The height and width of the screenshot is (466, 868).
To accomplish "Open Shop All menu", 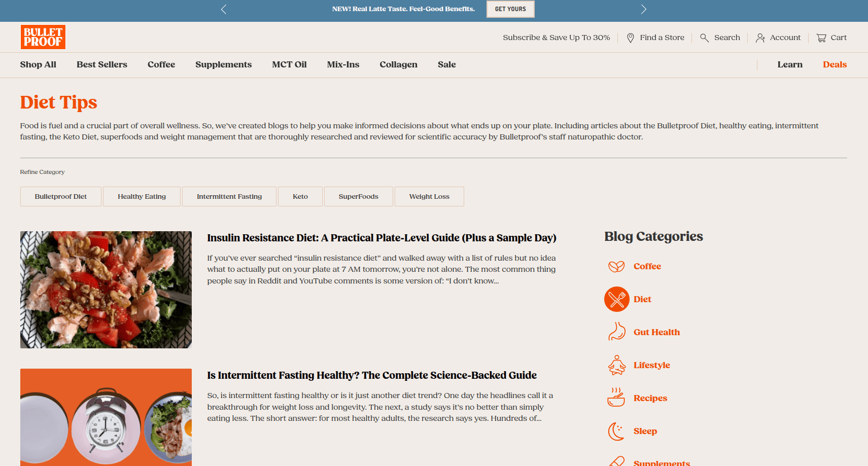I will 38,64.
